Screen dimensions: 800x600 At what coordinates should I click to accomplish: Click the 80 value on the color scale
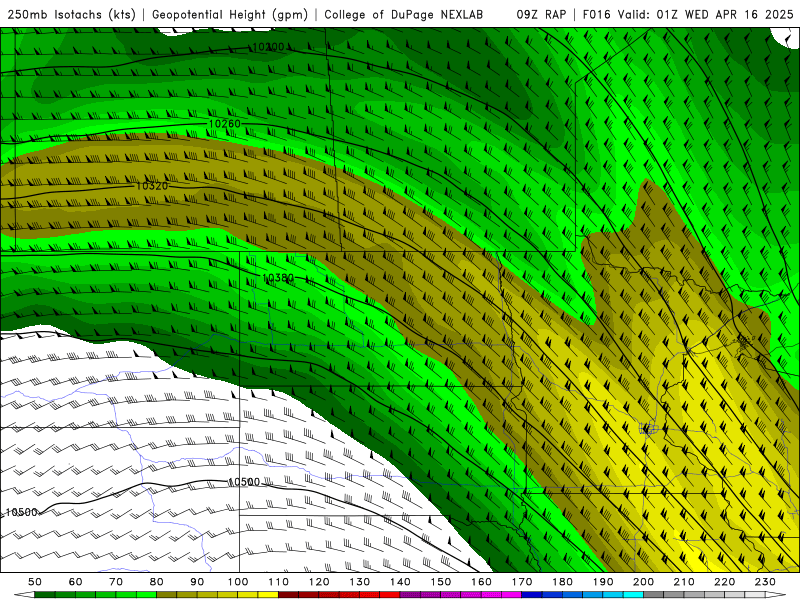tap(157, 582)
